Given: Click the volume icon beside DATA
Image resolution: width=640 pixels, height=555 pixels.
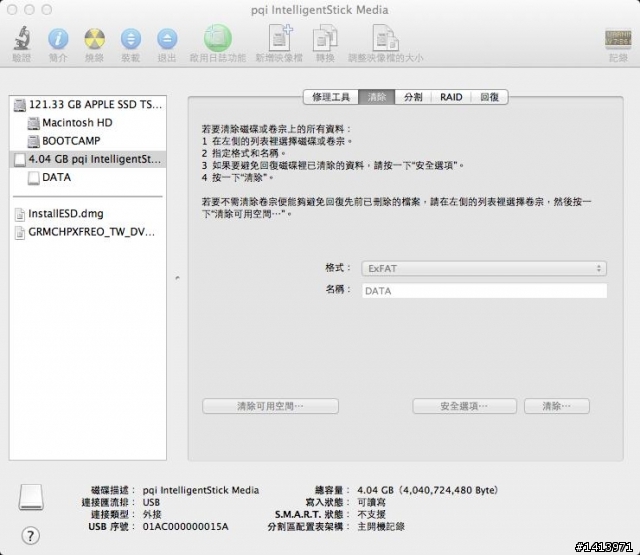Looking at the screenshot, I should 33,178.
